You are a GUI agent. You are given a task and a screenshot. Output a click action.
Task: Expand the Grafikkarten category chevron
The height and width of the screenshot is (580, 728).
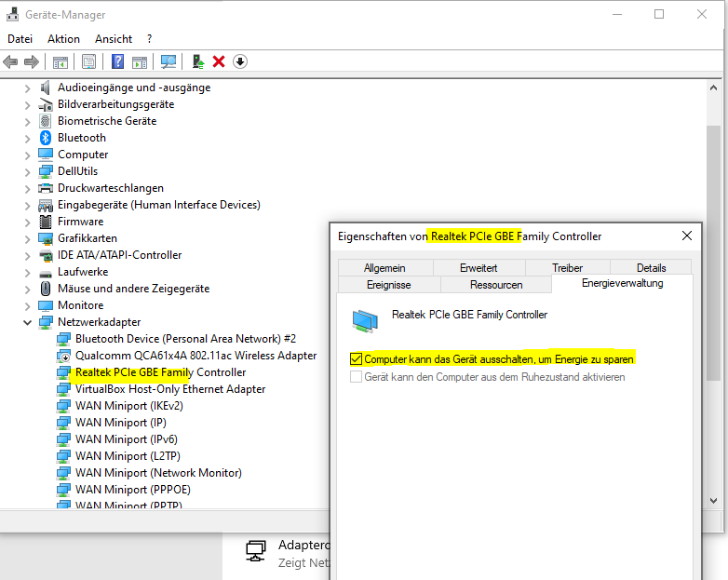(27, 238)
